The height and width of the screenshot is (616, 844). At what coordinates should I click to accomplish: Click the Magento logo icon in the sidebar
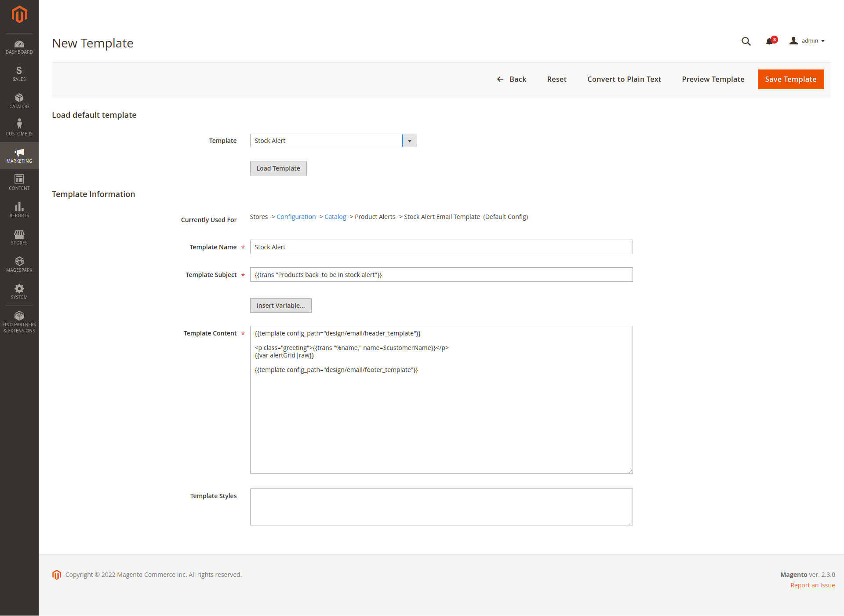click(x=19, y=15)
